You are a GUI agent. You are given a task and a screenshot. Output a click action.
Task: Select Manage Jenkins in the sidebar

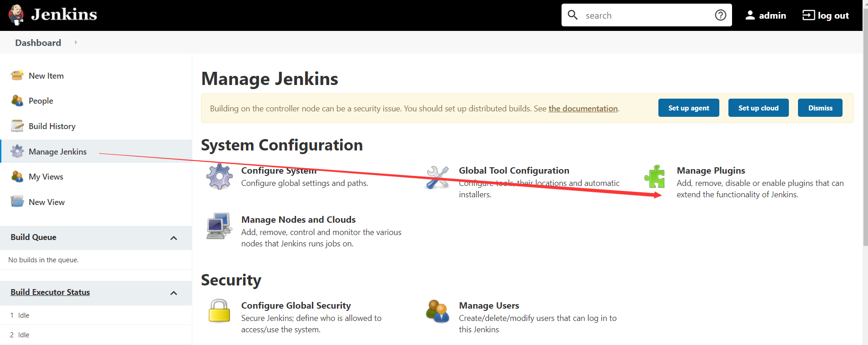point(57,152)
